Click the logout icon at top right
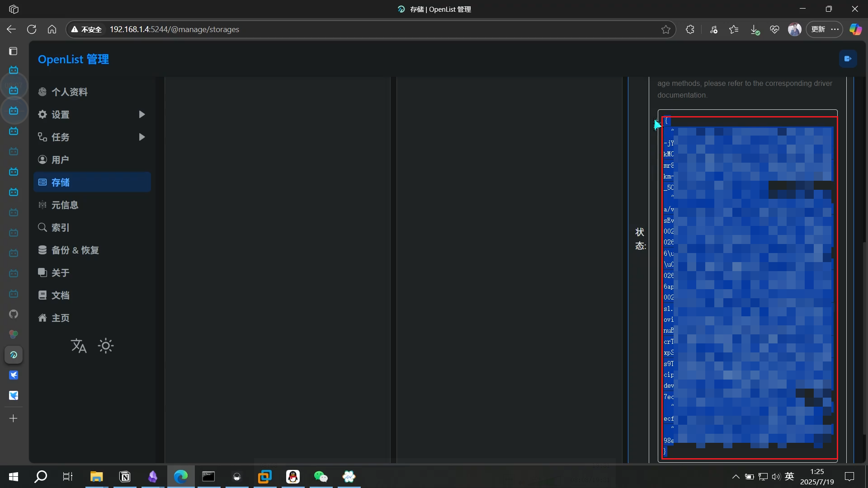 [848, 59]
